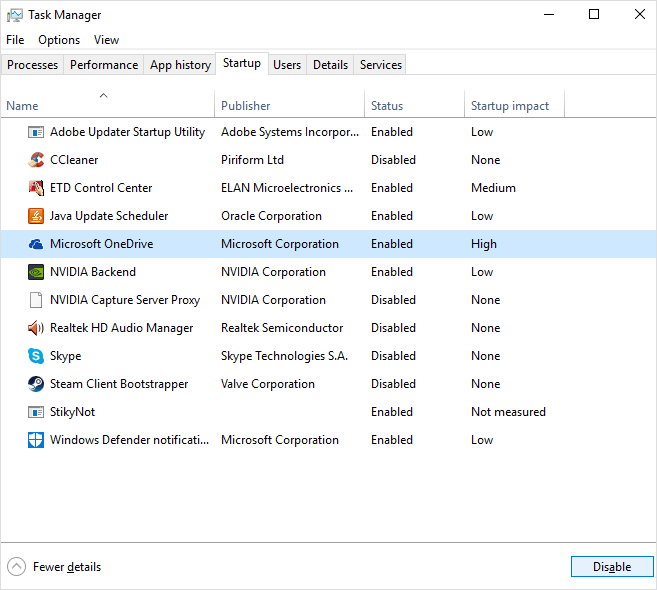Screen dimensions: 657x590
Task: Select the Java Update Scheduler name
Action: (x=109, y=216)
